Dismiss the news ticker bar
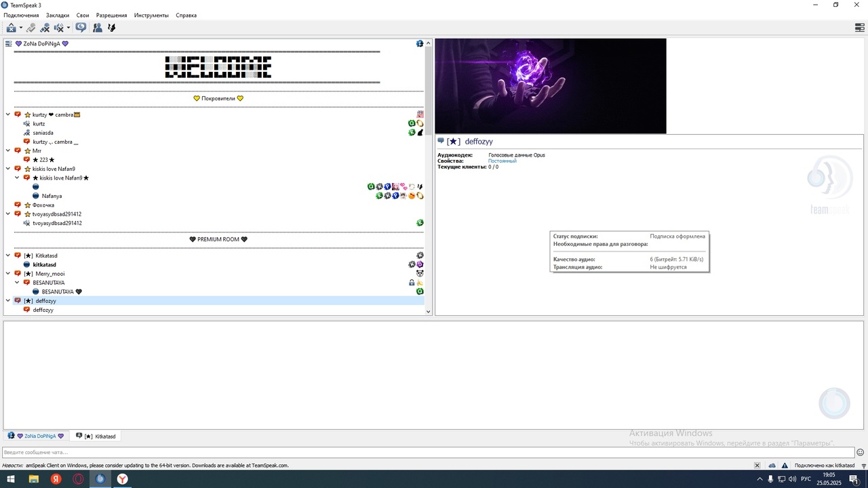This screenshot has height=488, width=868. pyautogui.click(x=757, y=466)
